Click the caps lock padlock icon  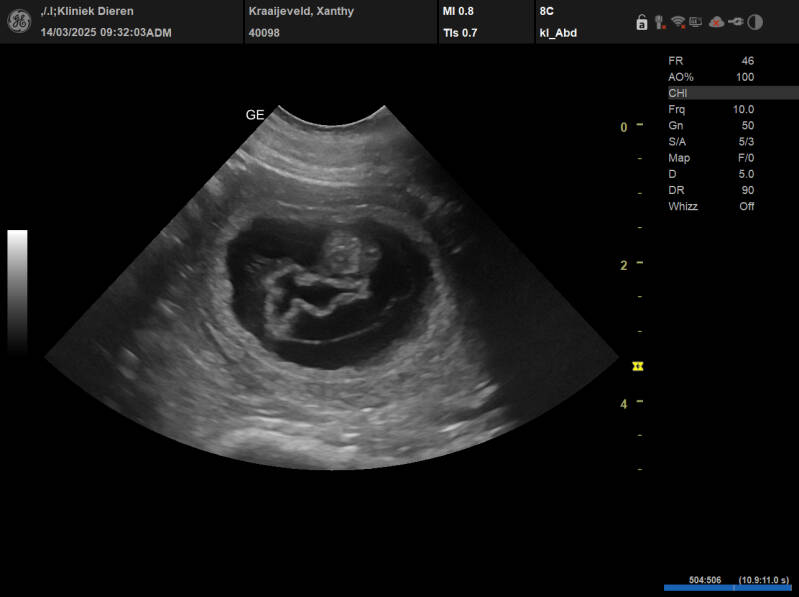click(x=642, y=22)
